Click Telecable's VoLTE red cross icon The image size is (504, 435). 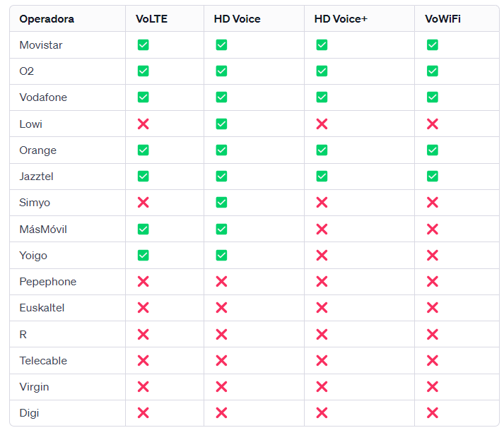point(143,360)
